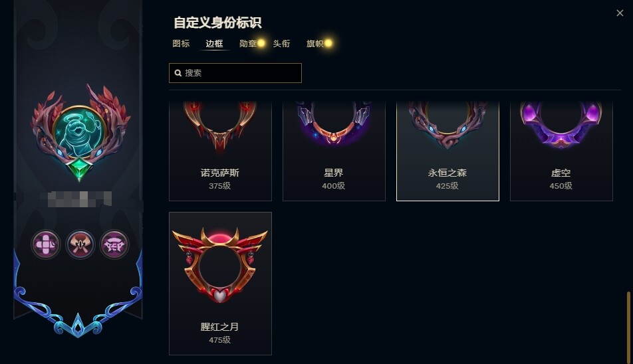Go to the 旗帜 tab

[315, 44]
